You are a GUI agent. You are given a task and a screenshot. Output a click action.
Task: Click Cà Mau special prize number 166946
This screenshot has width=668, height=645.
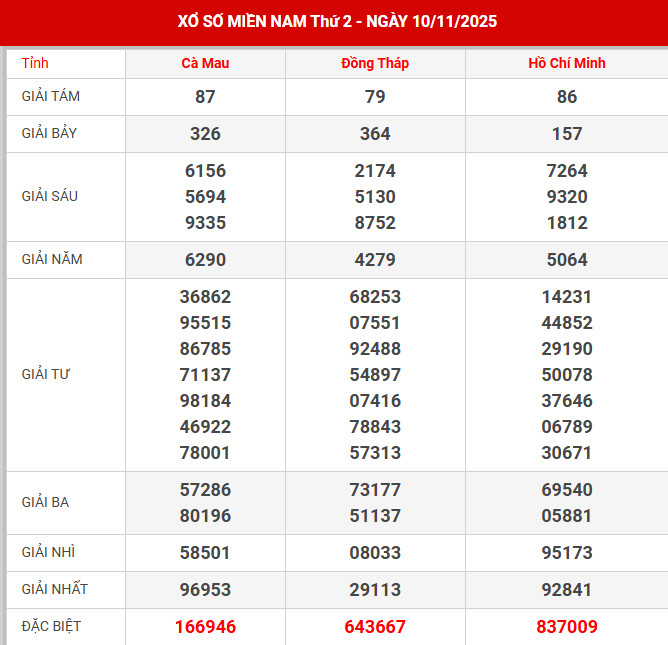pos(205,627)
